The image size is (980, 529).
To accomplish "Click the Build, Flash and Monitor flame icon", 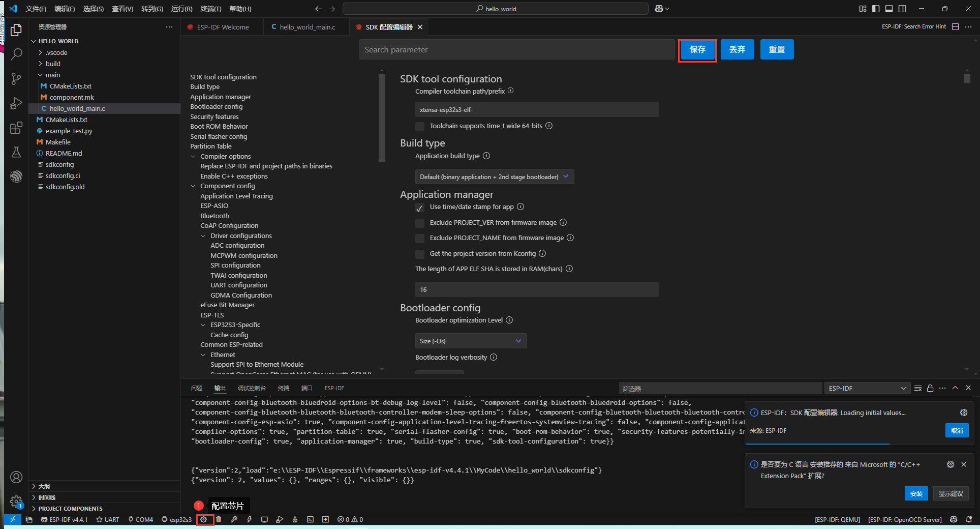I will click(x=295, y=519).
